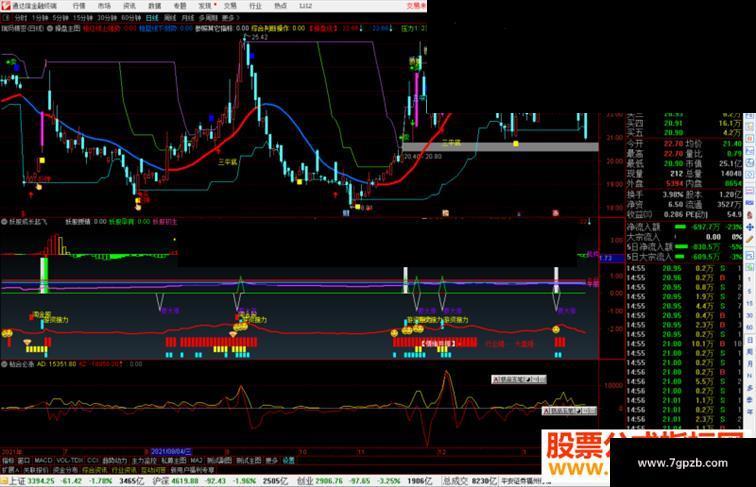Open the 多周期 multi-period view

[x=208, y=18]
